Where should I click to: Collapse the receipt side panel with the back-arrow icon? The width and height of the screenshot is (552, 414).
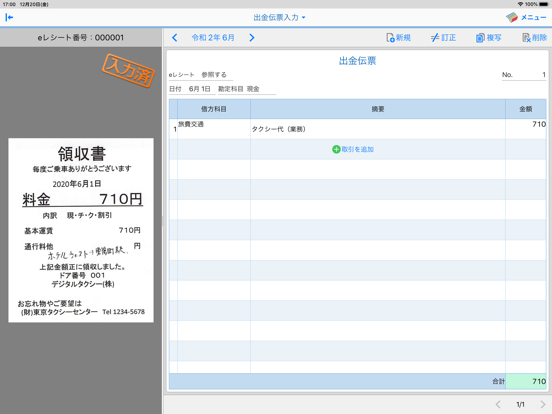tap(9, 17)
